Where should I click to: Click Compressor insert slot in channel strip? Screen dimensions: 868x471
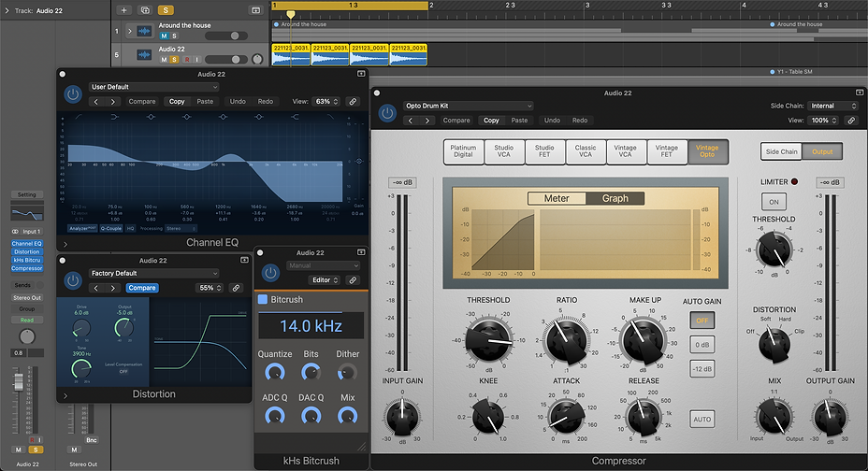(x=26, y=268)
